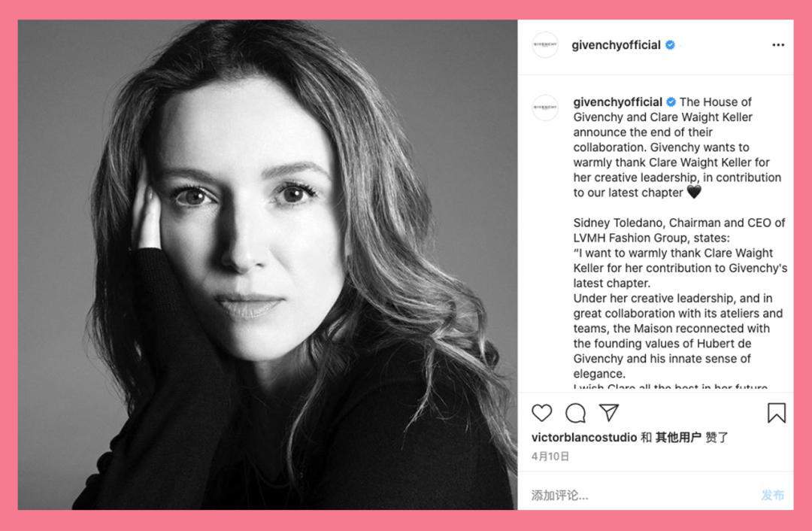Click the 4月10日 post date
The width and height of the screenshot is (812, 531).
click(x=550, y=457)
